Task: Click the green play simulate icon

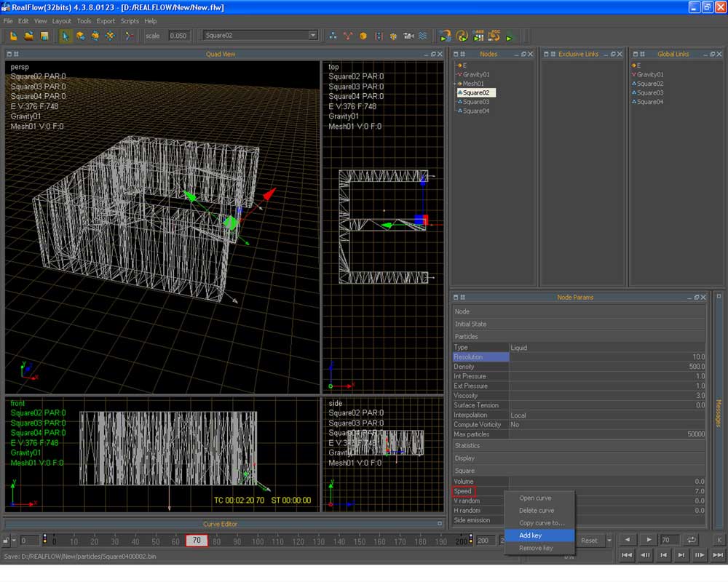Action: click(x=510, y=36)
